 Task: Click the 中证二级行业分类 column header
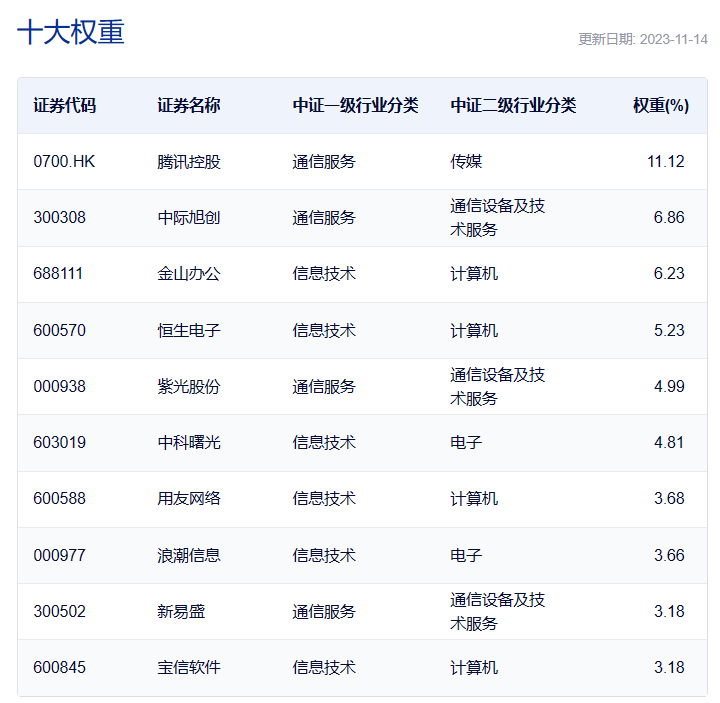[513, 105]
